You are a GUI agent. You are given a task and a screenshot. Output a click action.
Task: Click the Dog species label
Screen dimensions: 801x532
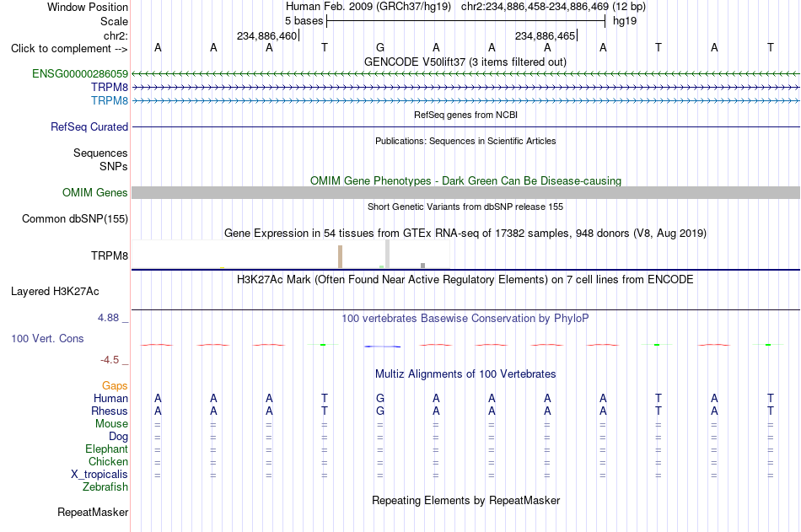pos(118,437)
